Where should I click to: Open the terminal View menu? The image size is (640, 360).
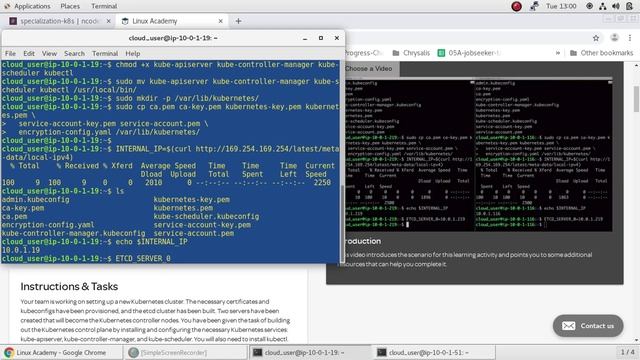49,53
